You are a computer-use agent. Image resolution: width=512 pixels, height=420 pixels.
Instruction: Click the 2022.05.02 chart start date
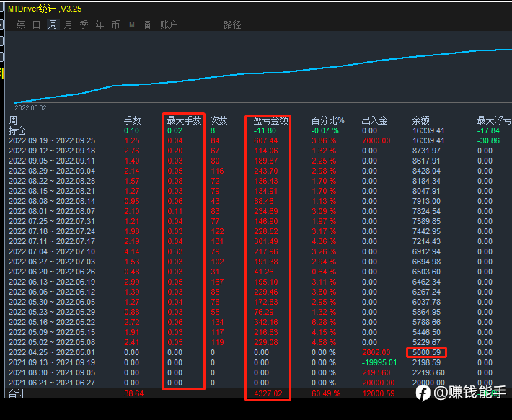tap(30, 107)
